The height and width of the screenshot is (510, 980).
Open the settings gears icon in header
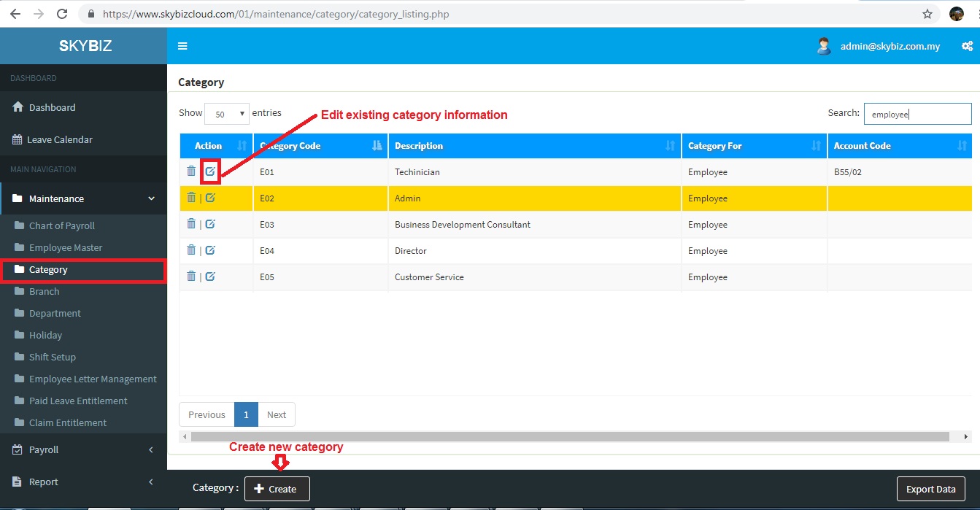point(967,46)
